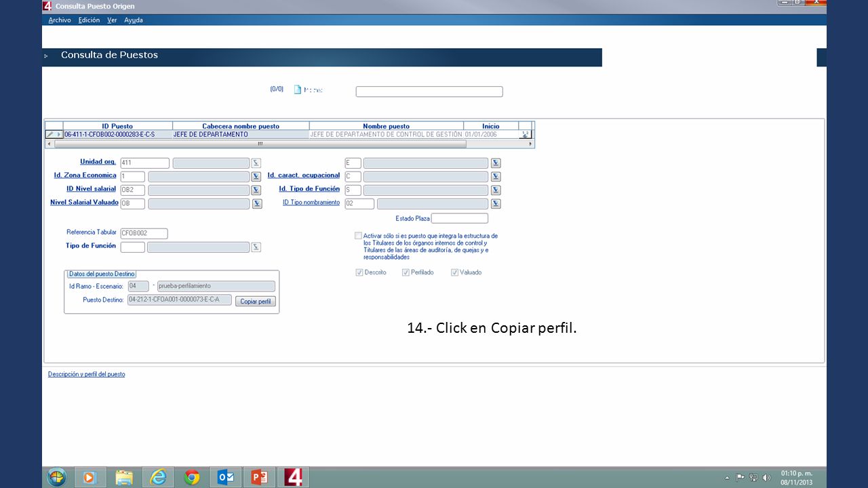The width and height of the screenshot is (868, 488).
Task: Open lookup for ID Nivel salarial
Action: (x=256, y=190)
